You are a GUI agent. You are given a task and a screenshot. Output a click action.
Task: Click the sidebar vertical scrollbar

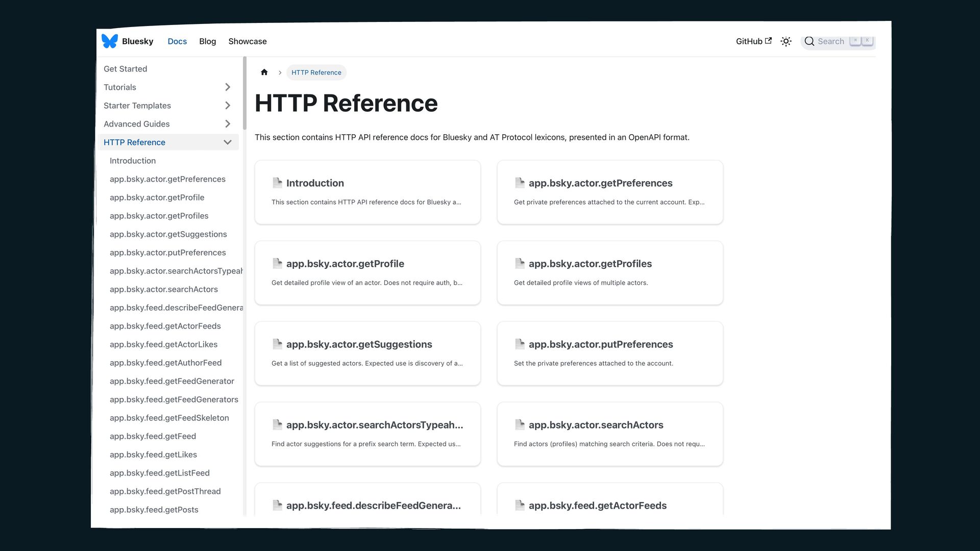[244, 93]
